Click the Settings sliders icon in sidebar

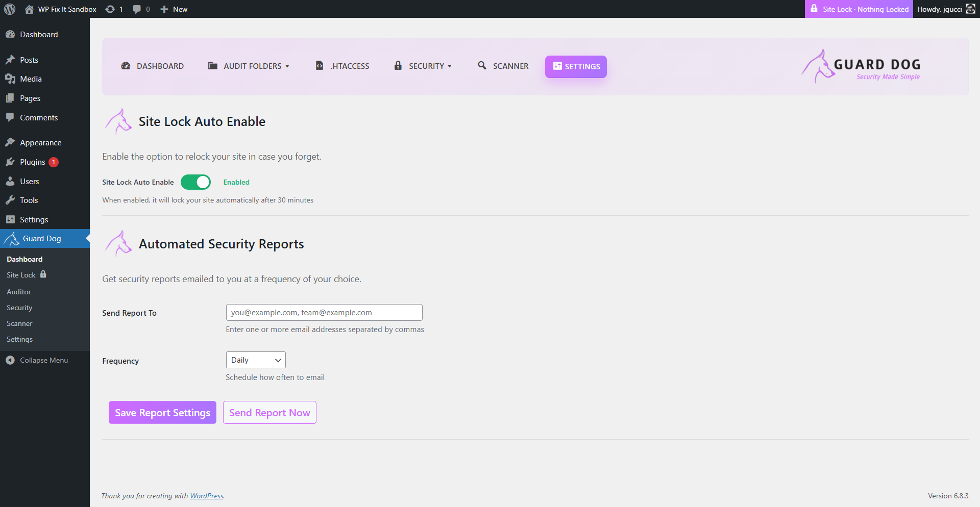pos(10,219)
